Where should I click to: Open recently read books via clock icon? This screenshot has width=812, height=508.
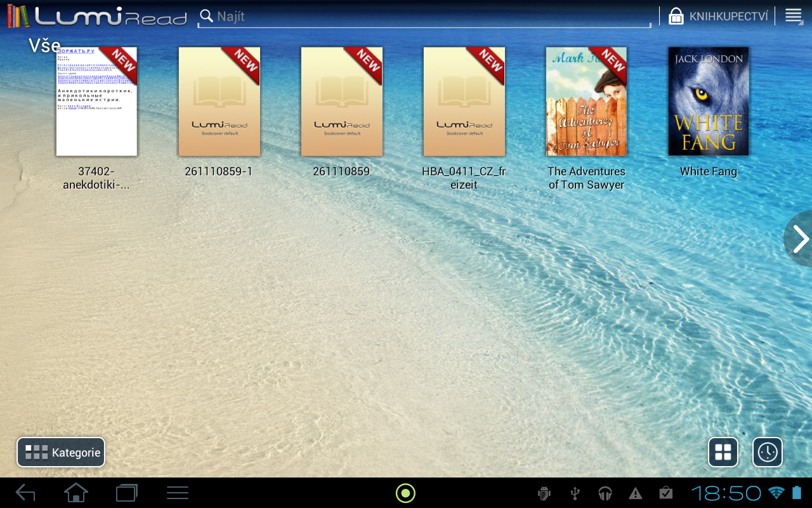[x=767, y=452]
